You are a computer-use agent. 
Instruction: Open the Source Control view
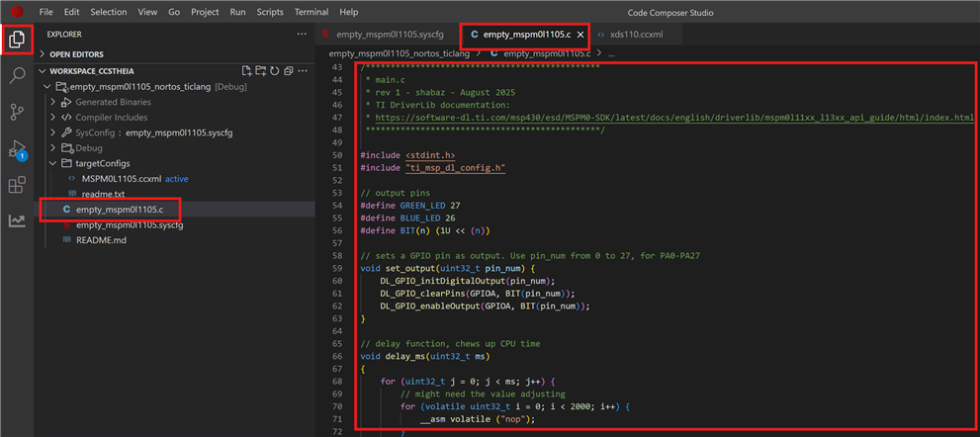click(x=17, y=113)
